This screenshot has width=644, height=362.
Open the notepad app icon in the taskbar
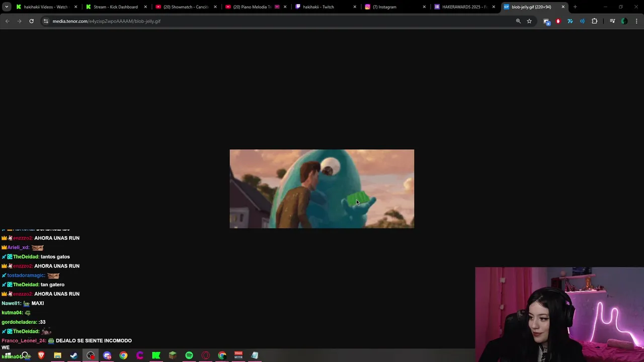[x=255, y=355]
